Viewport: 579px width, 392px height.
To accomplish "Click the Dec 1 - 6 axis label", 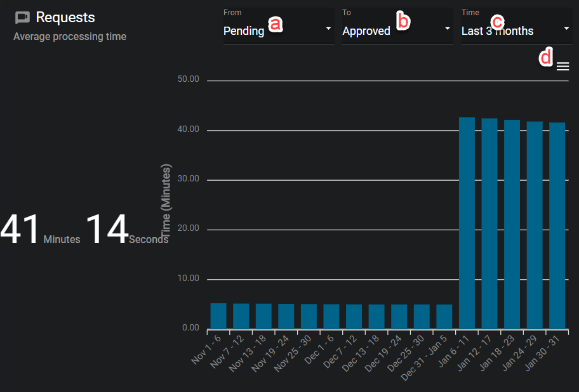I will pos(319,350).
